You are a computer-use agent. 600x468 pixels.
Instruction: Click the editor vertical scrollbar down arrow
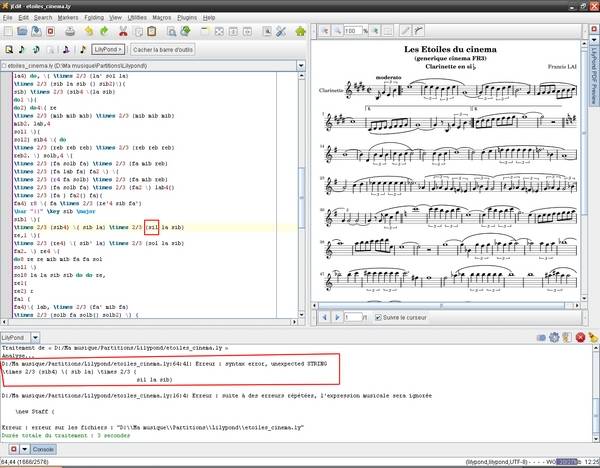click(301, 315)
